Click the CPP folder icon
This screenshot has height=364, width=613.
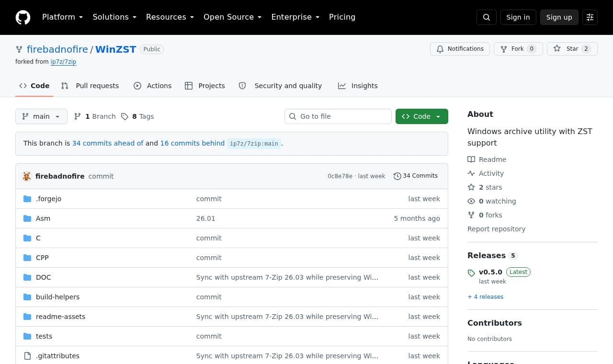pyautogui.click(x=27, y=258)
